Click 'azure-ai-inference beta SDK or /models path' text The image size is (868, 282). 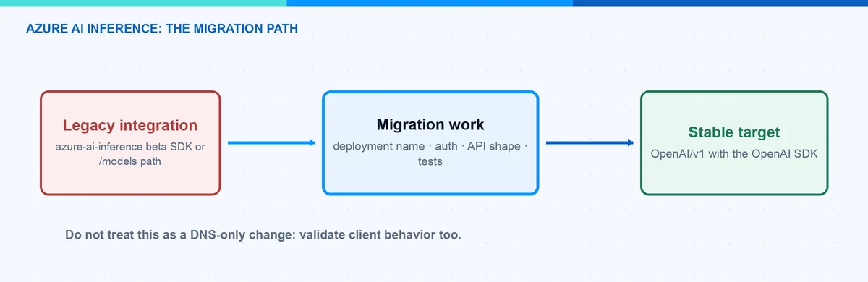pyautogui.click(x=130, y=154)
